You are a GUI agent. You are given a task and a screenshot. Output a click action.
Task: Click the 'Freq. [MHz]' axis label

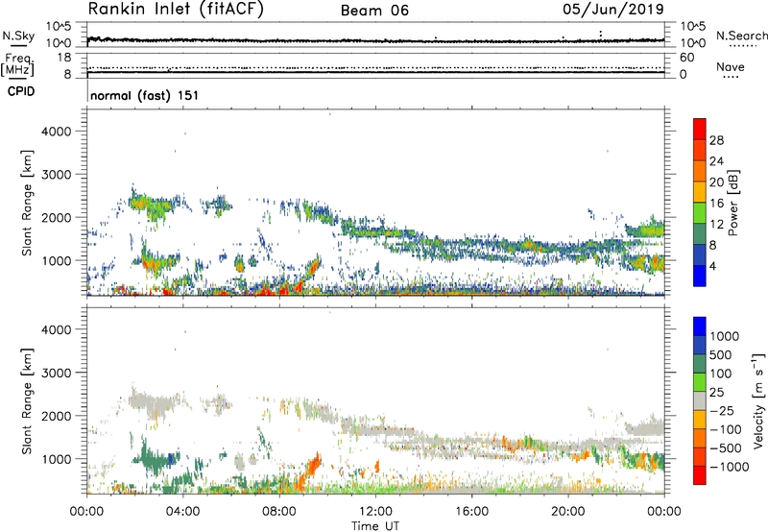pos(17,64)
